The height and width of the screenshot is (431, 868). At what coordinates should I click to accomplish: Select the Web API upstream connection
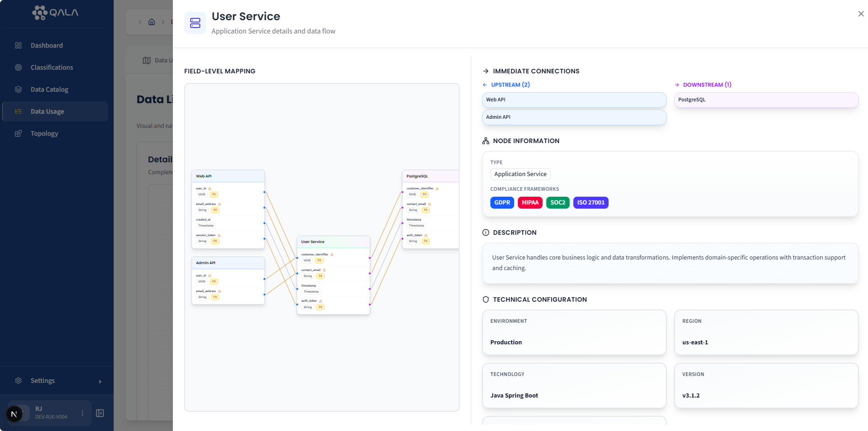point(574,99)
